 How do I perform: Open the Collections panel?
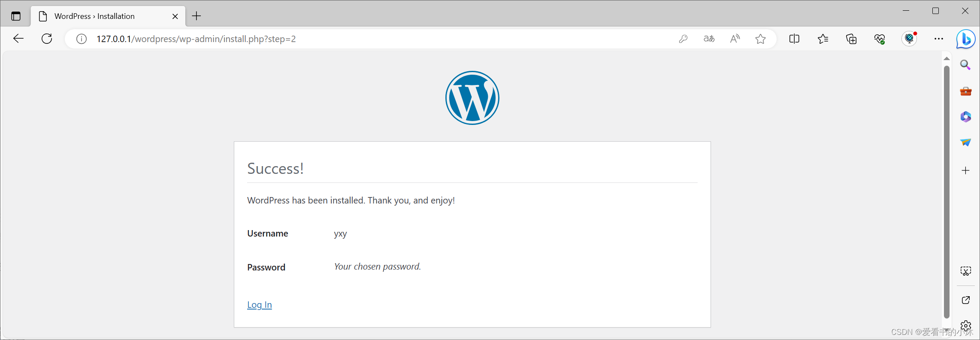pyautogui.click(x=851, y=39)
